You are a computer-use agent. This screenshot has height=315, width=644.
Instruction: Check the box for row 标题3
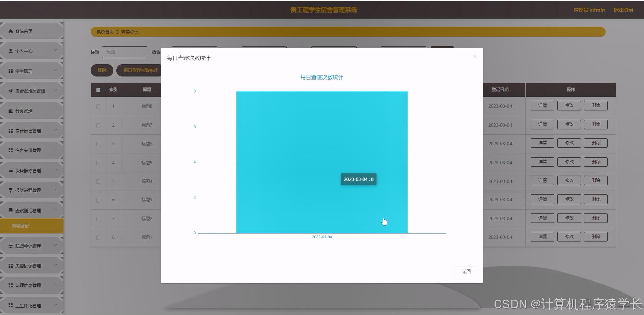coord(98,200)
